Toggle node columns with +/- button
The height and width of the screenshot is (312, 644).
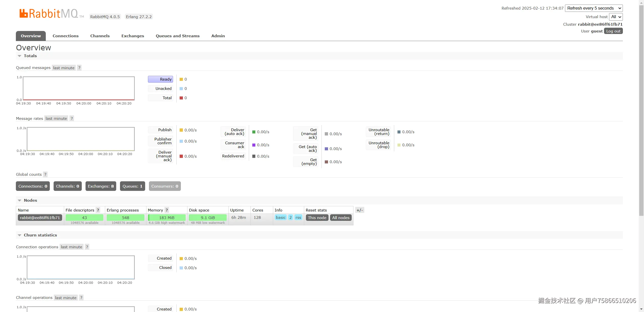click(359, 210)
